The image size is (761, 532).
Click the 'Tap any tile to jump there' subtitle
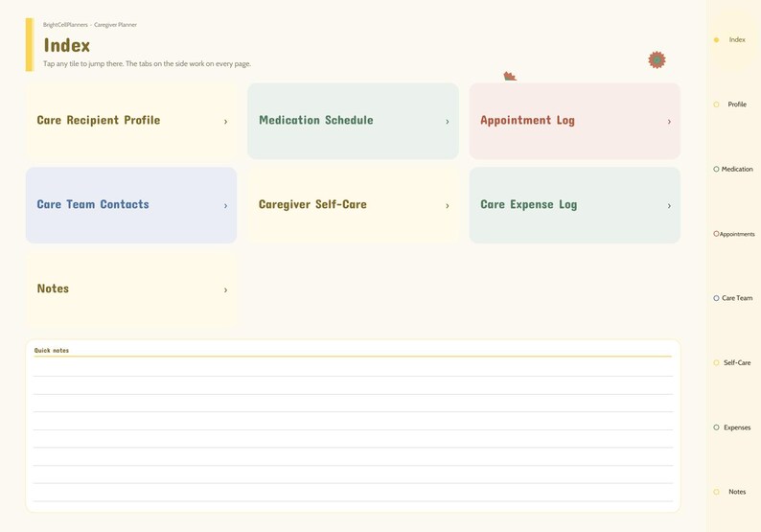[147, 63]
